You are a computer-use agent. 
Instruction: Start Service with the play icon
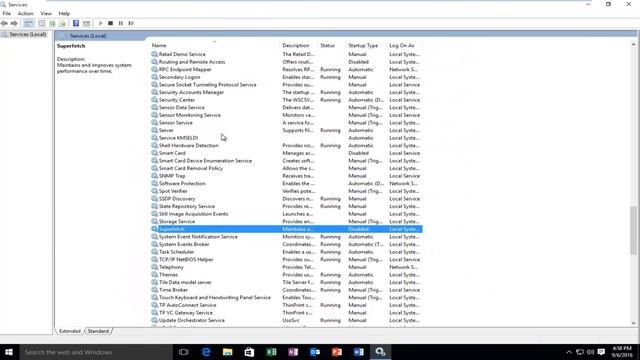[x=100, y=23]
